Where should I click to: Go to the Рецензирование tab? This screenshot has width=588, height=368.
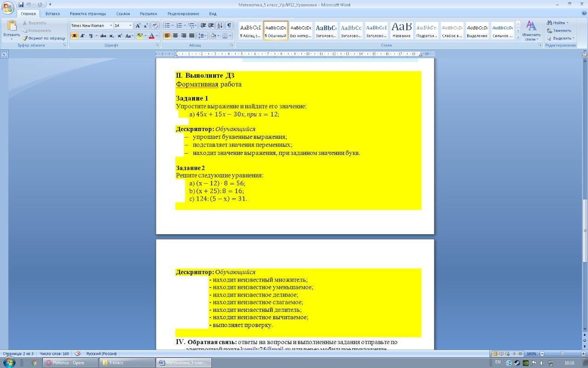point(183,14)
